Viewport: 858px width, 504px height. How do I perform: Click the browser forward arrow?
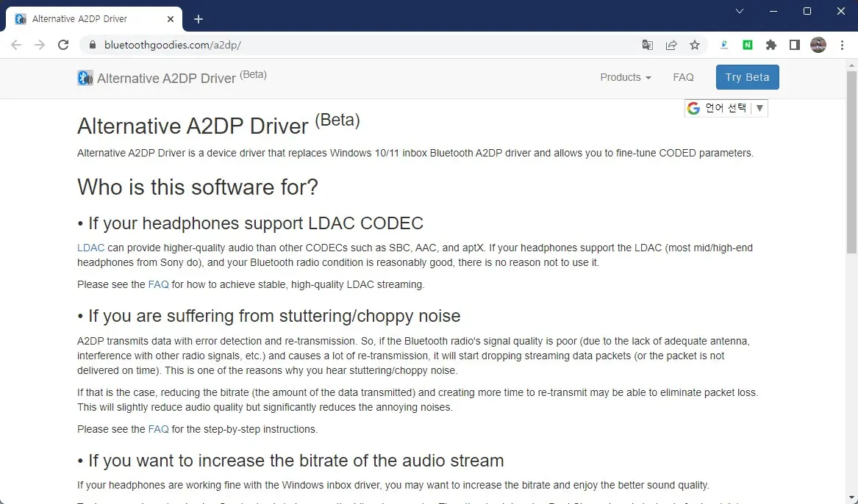(40, 45)
